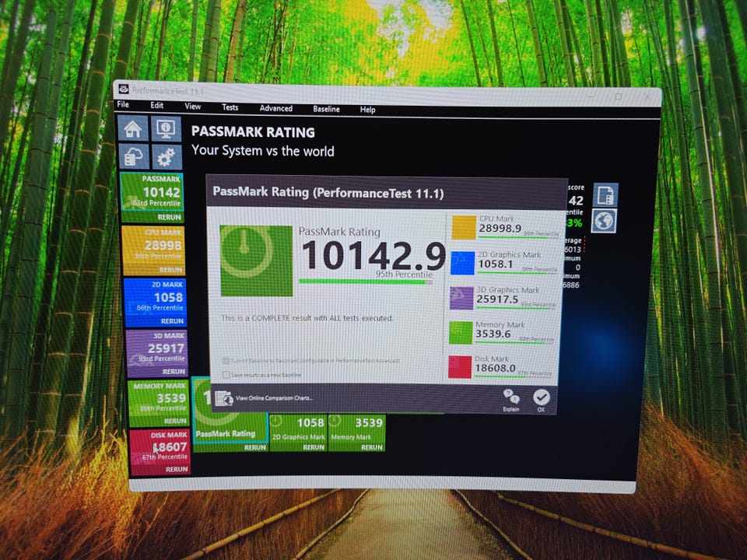Click the cloud upload baseline icon
This screenshot has height=560, width=747.
[x=134, y=156]
